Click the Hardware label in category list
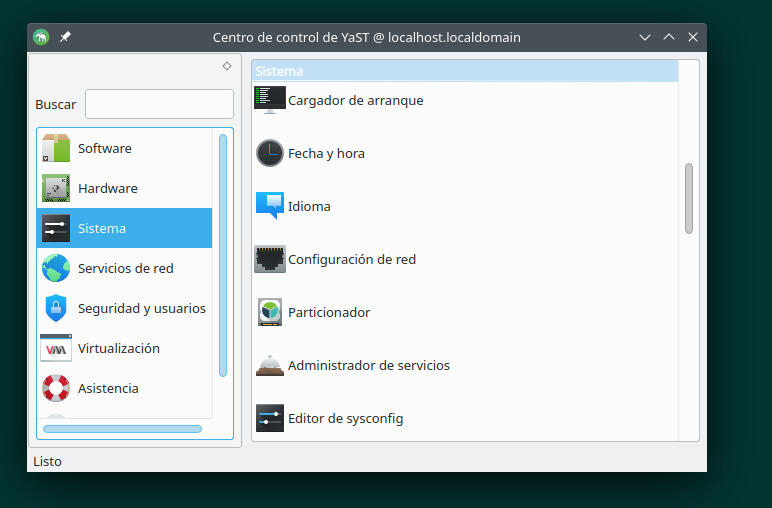The width and height of the screenshot is (772, 508). [x=108, y=188]
